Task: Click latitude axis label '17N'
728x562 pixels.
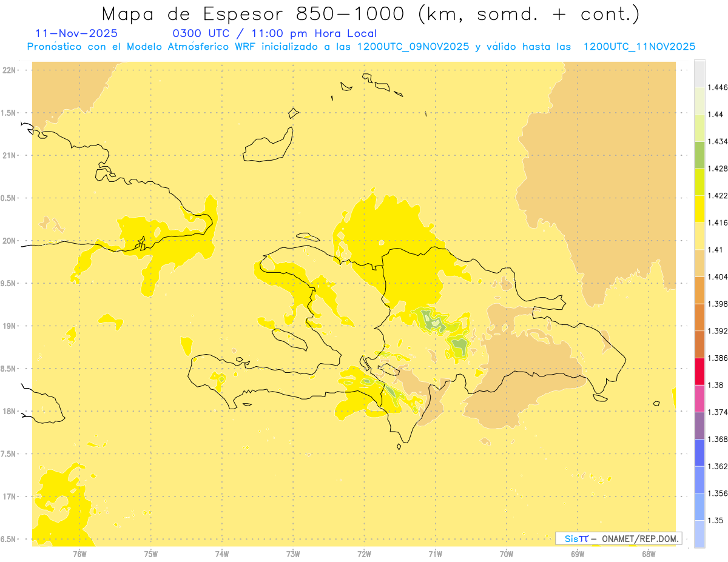Action: pyautogui.click(x=9, y=497)
